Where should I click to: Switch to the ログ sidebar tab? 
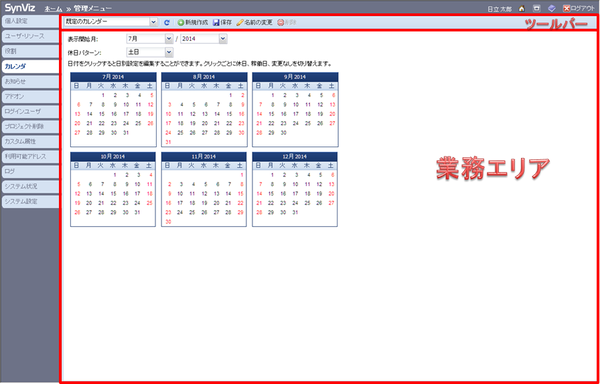click(x=30, y=171)
